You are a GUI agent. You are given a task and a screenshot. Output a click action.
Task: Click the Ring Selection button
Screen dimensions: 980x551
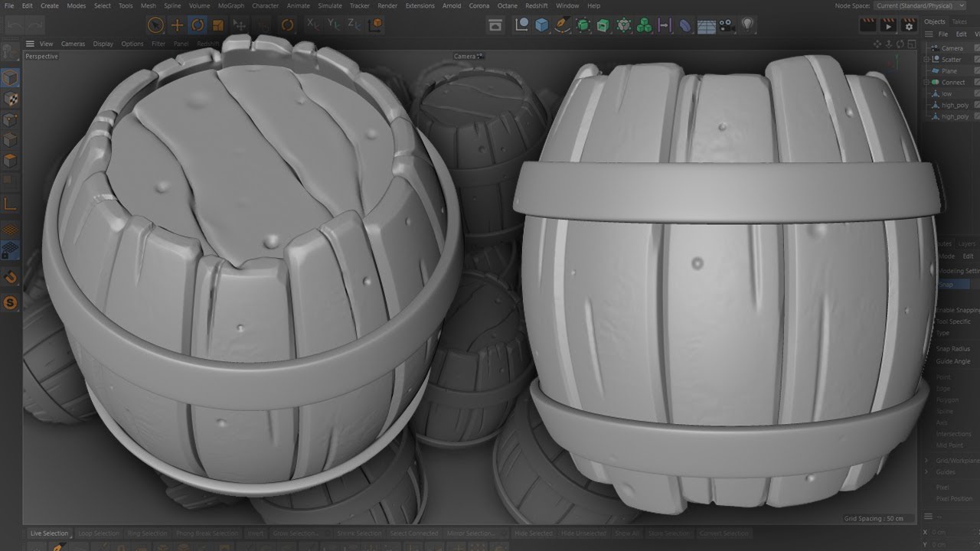(x=147, y=533)
